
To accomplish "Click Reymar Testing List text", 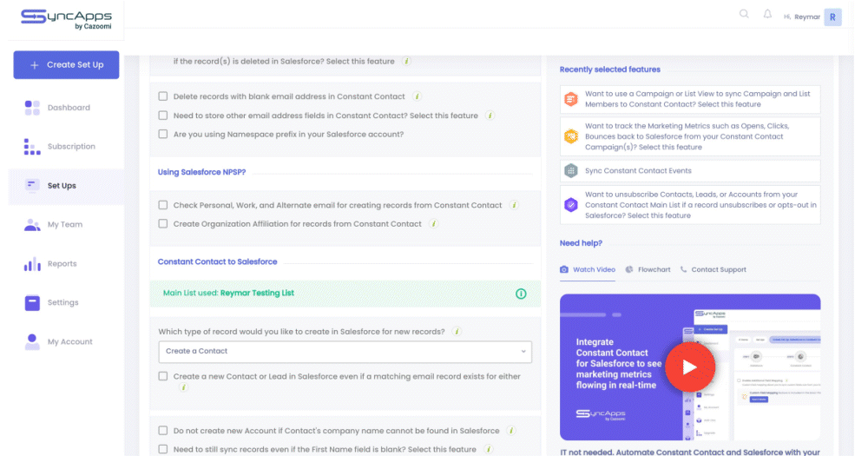I will pos(257,293).
